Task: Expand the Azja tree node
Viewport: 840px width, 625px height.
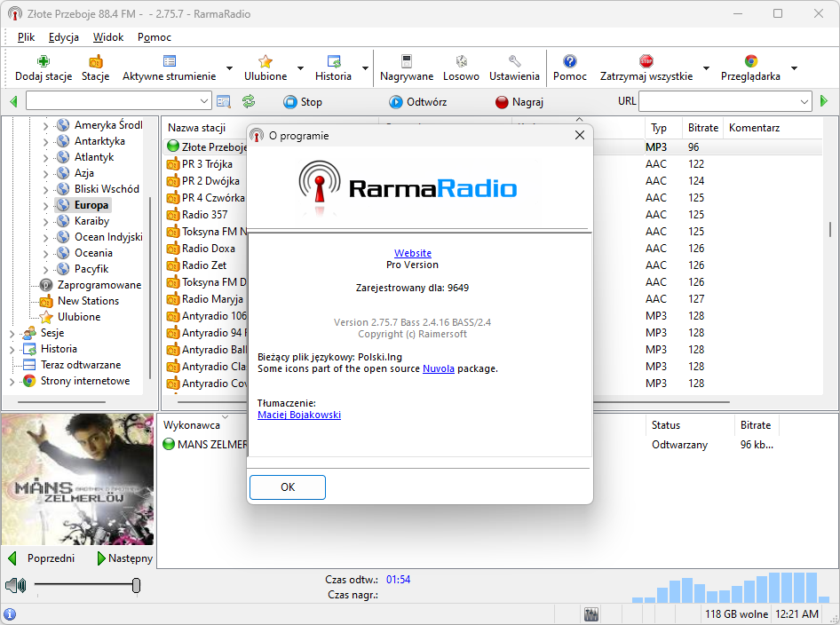Action: click(45, 173)
